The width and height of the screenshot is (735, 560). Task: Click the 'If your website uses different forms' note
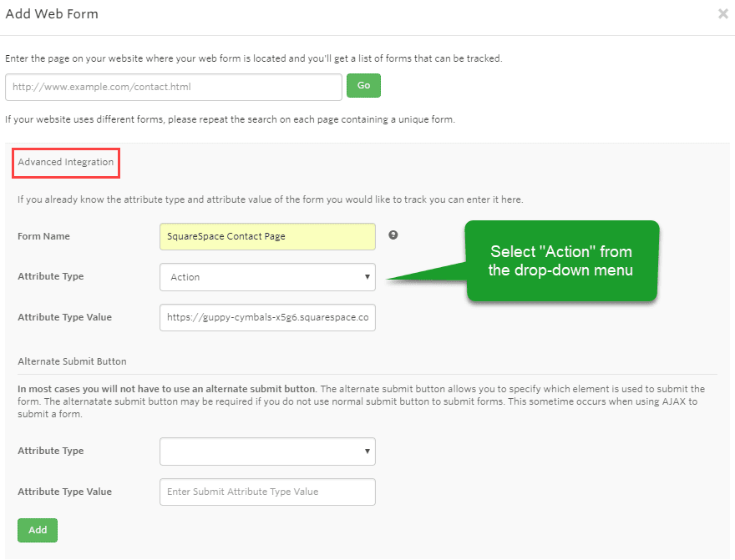pyautogui.click(x=230, y=119)
